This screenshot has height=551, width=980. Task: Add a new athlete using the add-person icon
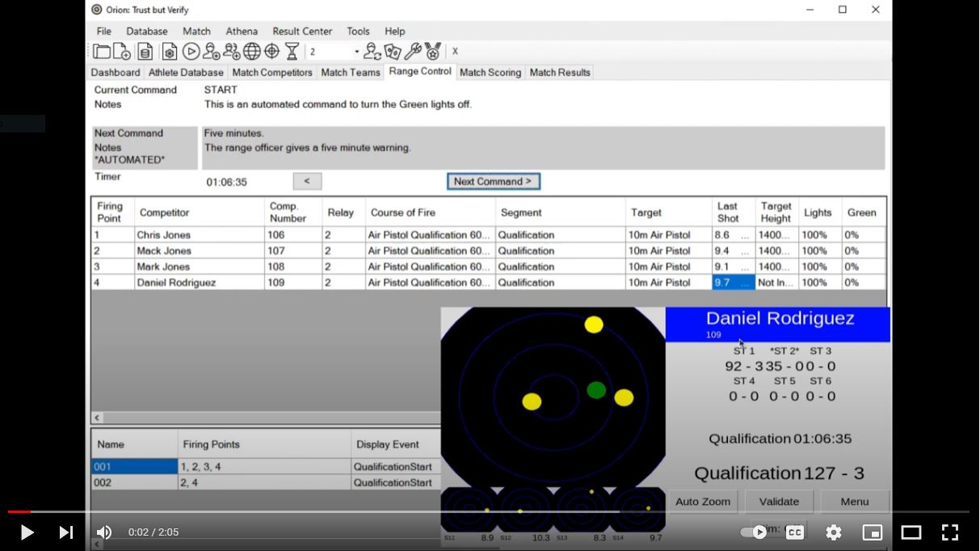(210, 50)
